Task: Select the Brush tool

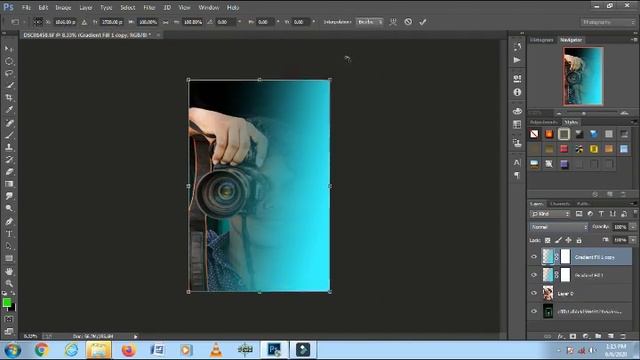Action: (9, 135)
